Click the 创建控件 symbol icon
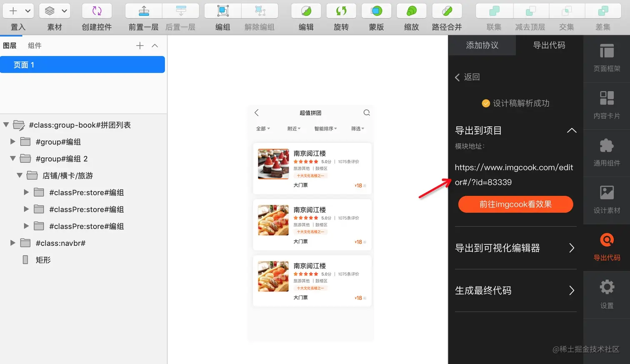The width and height of the screenshot is (630, 364). (97, 11)
